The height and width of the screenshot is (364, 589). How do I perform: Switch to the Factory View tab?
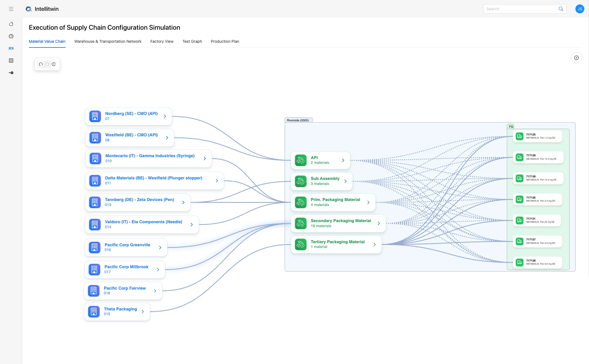tap(162, 41)
